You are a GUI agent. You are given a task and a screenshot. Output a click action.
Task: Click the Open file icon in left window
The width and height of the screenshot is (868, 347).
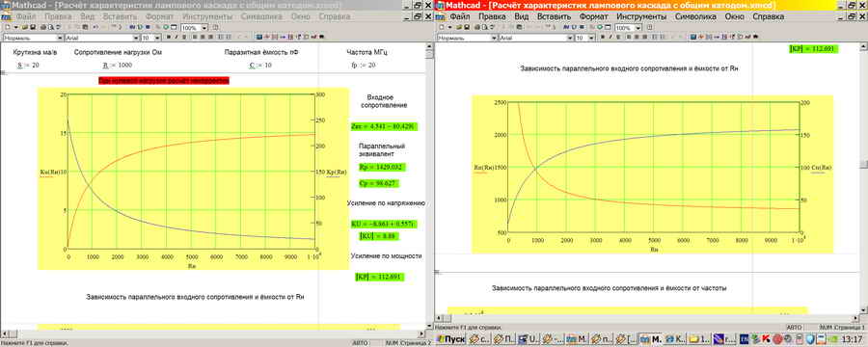click(x=24, y=27)
